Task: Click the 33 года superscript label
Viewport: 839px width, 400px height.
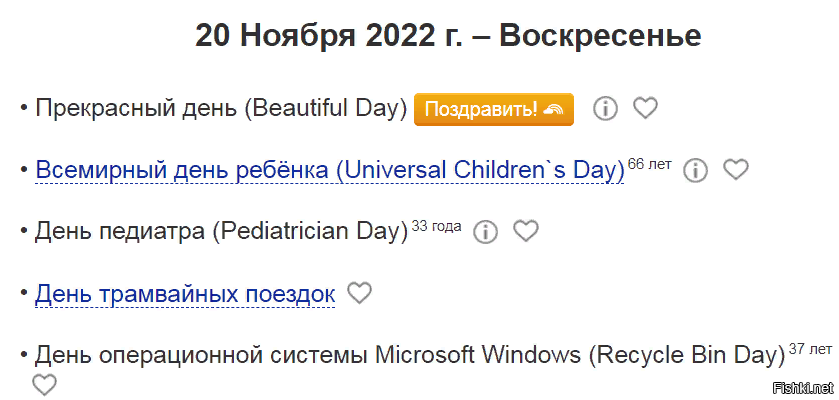Action: tap(437, 226)
